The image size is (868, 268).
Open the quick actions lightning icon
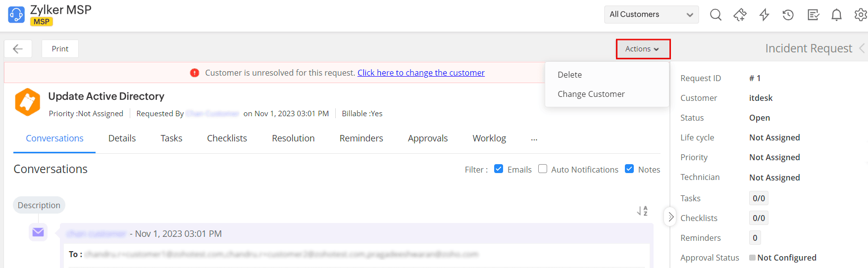pyautogui.click(x=764, y=15)
